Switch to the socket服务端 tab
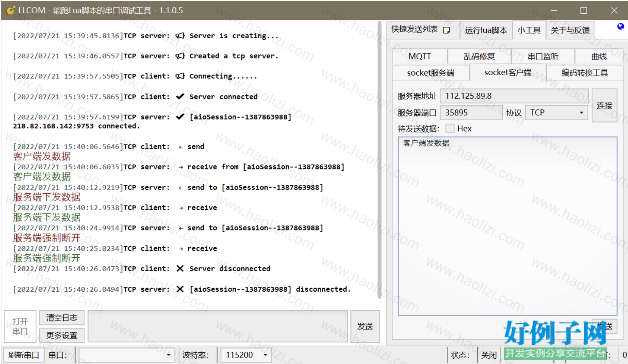 [431, 73]
